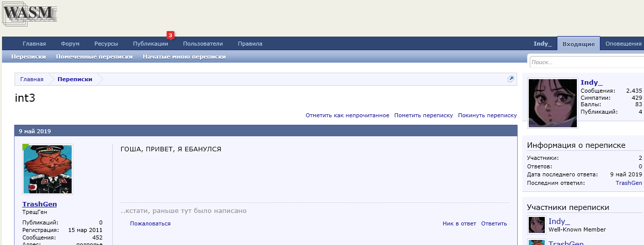Image resolution: width=644 pixels, height=245 pixels.
Task: Click the red notification badge on Публикации
Action: [x=170, y=36]
